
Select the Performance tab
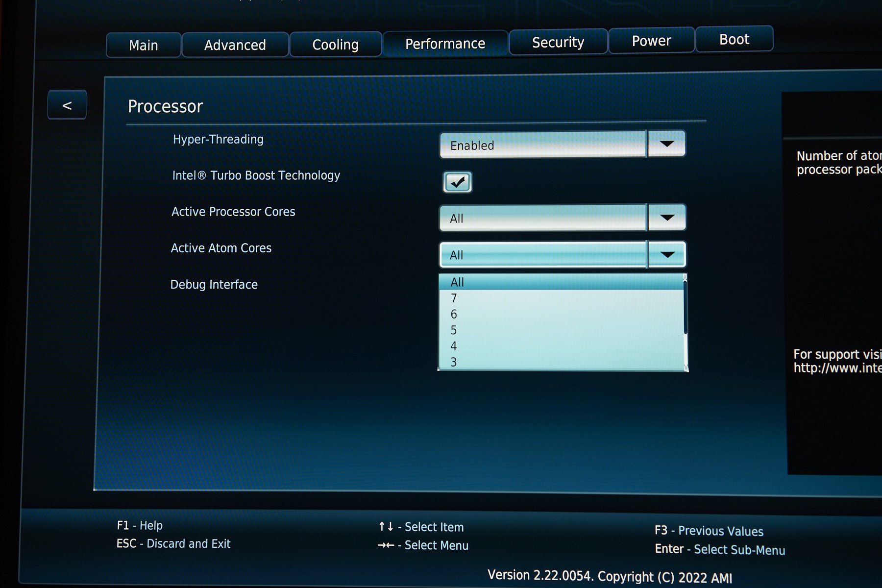coord(445,44)
